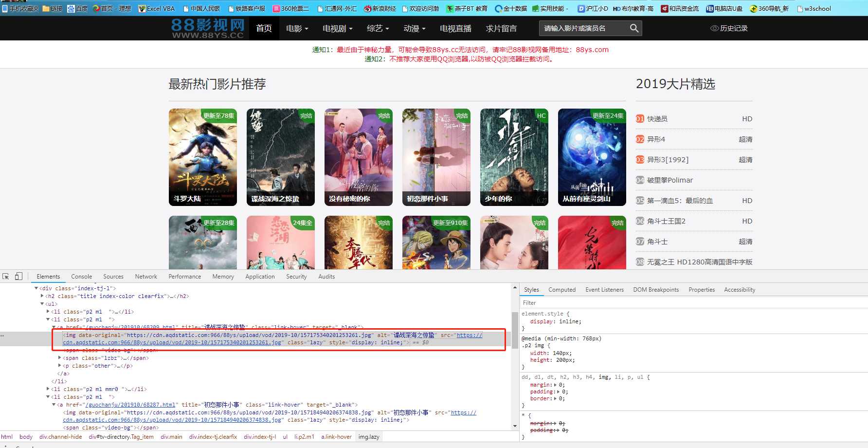This screenshot has height=448, width=868.
Task: Click the 少年的你 poster thumbnail
Action: [x=514, y=157]
